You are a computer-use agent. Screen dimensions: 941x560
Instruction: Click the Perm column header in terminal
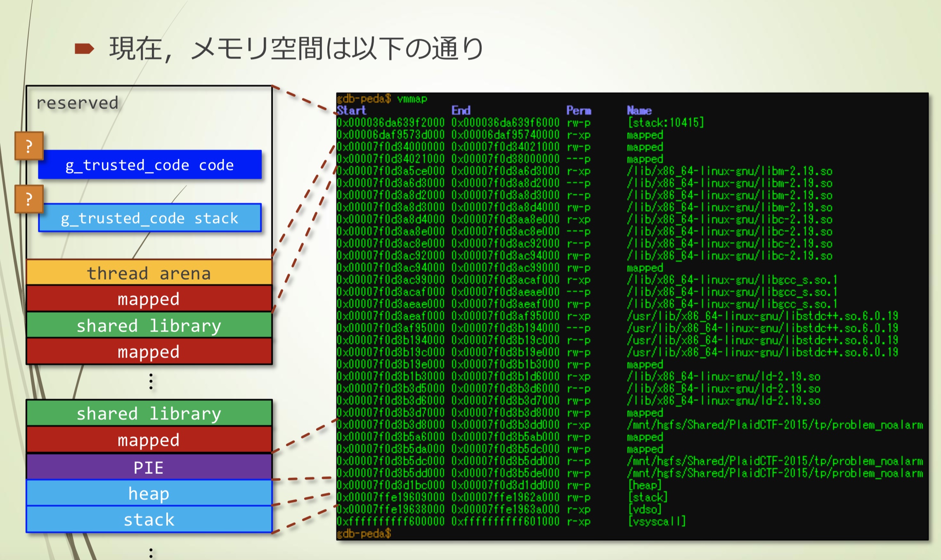click(x=578, y=111)
